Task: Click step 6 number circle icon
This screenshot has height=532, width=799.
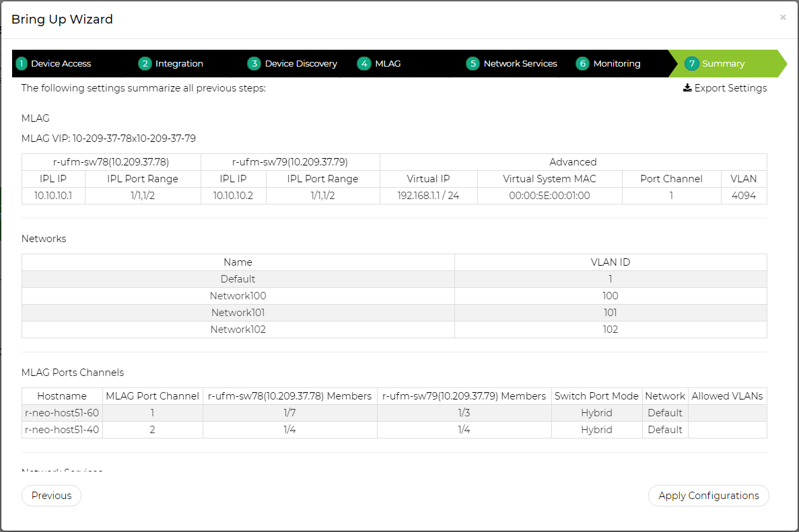Action: point(582,64)
